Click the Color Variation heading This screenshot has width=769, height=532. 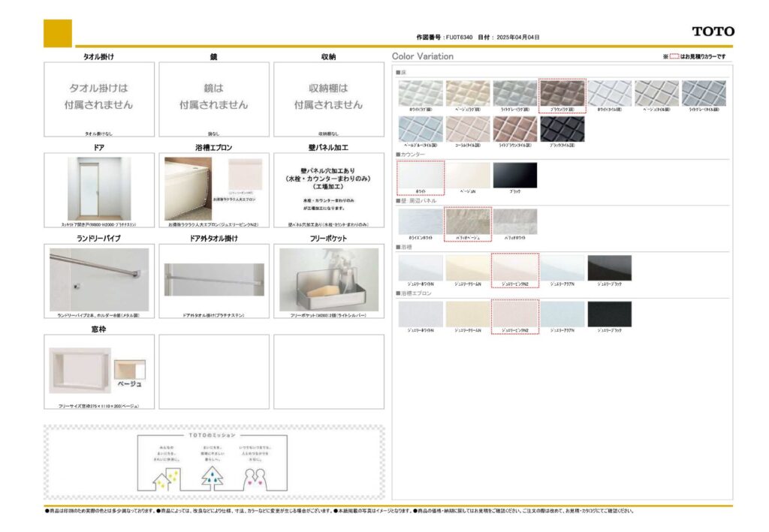point(423,56)
